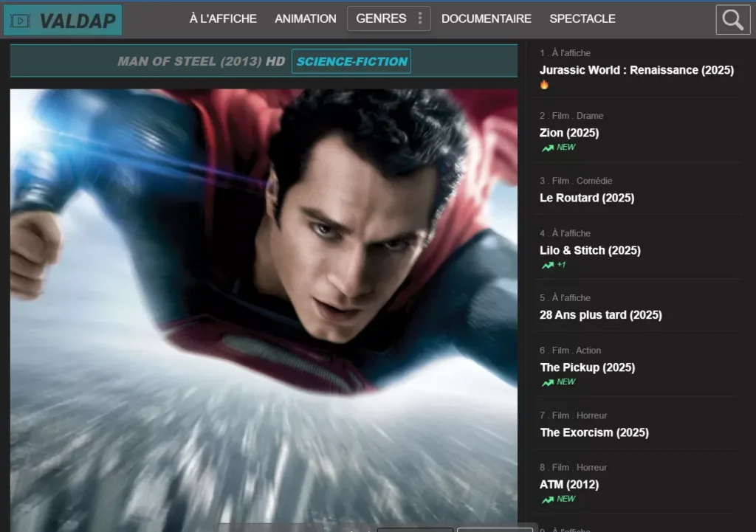Open the À L'AFFICHE menu item
Image resolution: width=756 pixels, height=532 pixels.
[223, 18]
